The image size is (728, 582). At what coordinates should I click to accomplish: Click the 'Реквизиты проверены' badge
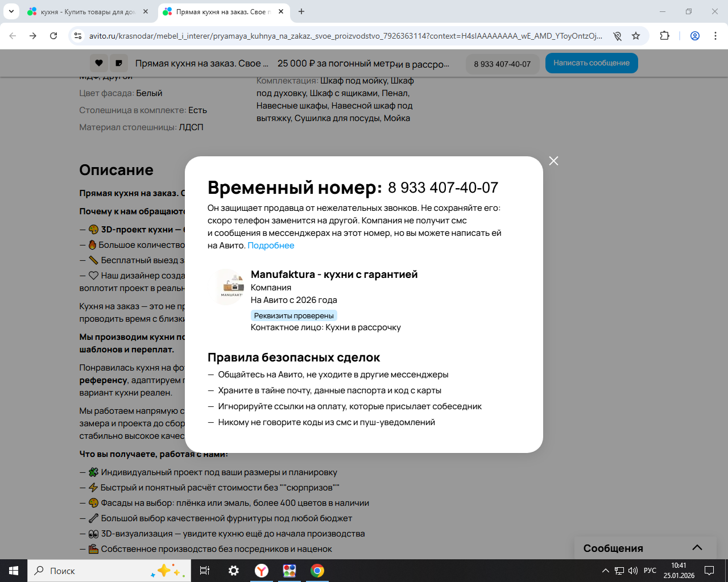point(294,315)
